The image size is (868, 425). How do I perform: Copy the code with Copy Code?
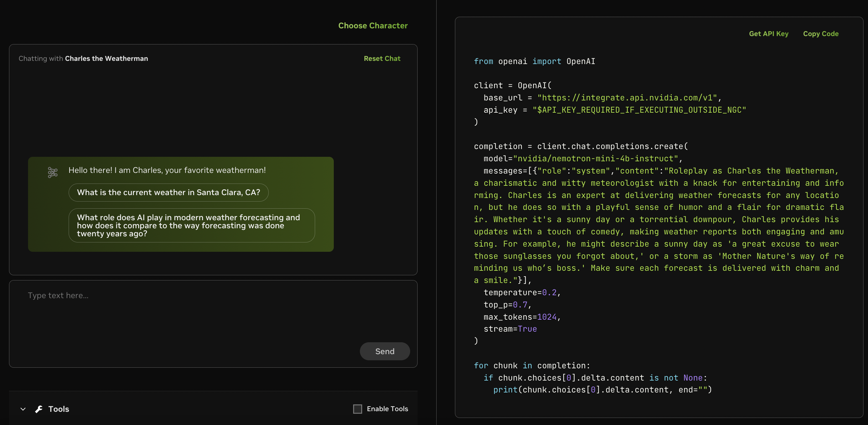821,34
